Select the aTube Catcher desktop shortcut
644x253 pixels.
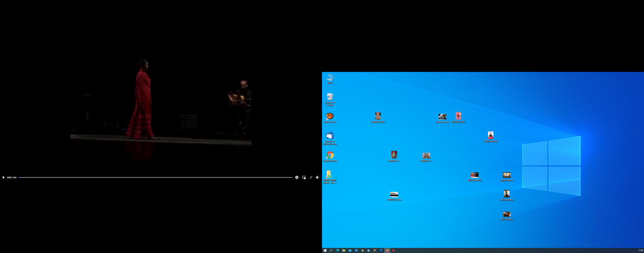pyautogui.click(x=330, y=116)
